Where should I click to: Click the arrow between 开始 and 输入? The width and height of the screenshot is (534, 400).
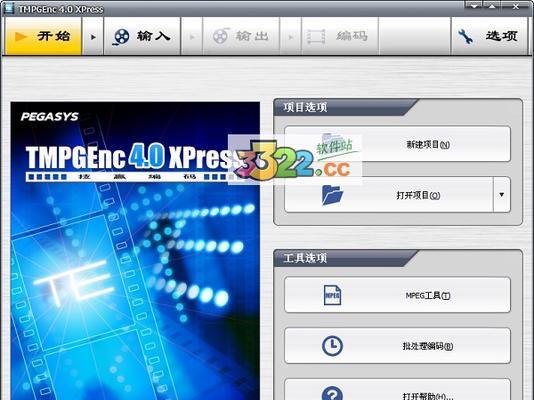pyautogui.click(x=93, y=36)
